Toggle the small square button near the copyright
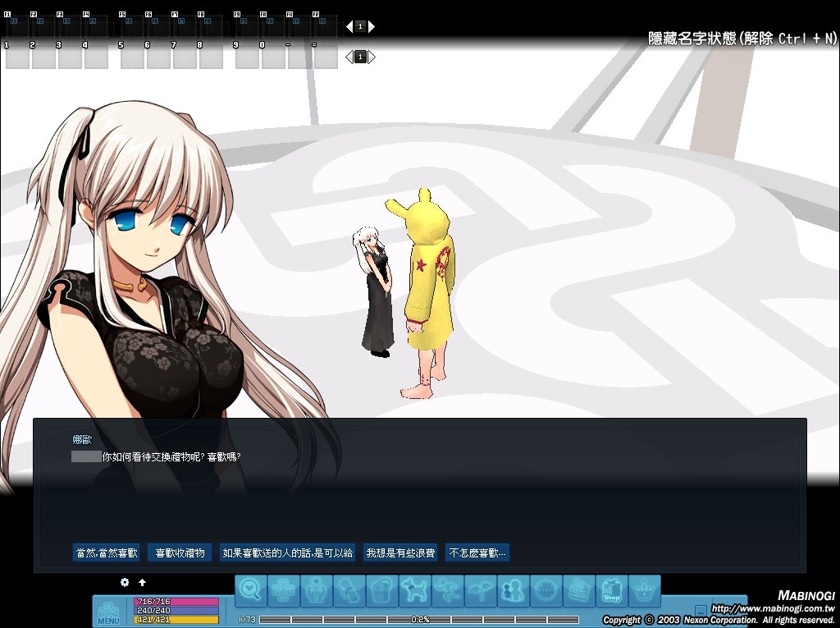This screenshot has width=840, height=628. point(701,610)
